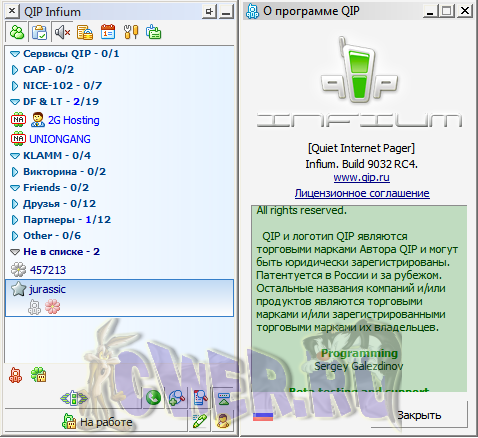Expand the Партнеры group
The width and height of the screenshot is (478, 438).
pyautogui.click(x=15, y=220)
